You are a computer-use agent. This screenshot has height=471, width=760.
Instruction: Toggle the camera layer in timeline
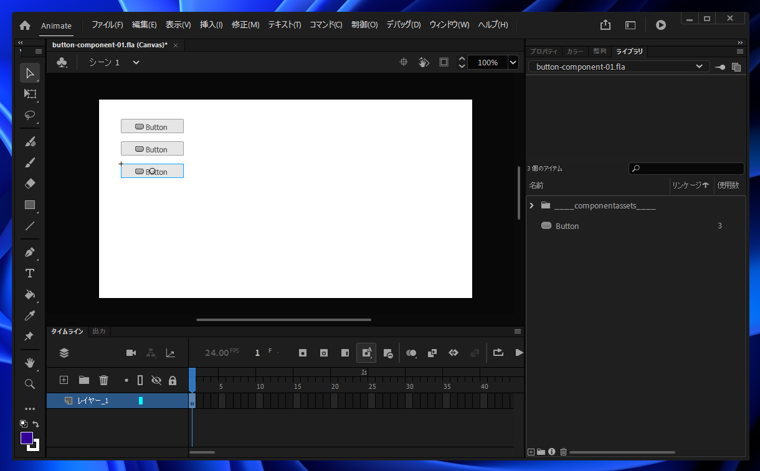click(x=131, y=353)
